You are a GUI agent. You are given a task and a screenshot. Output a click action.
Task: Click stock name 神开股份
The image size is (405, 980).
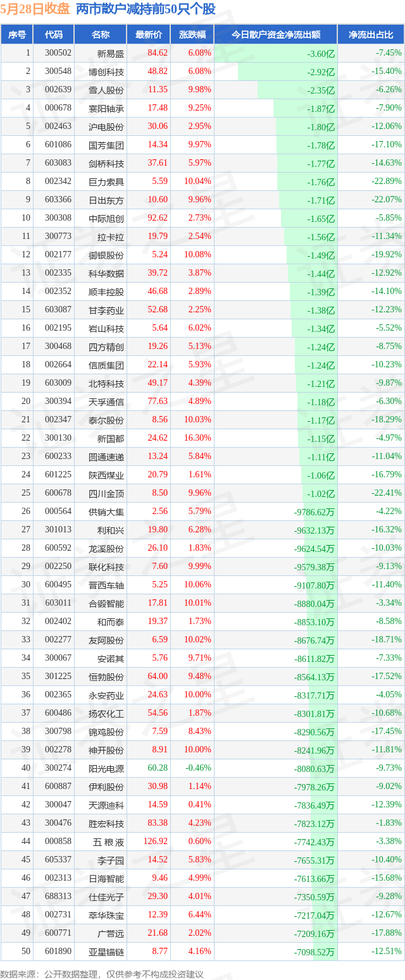coord(106,750)
